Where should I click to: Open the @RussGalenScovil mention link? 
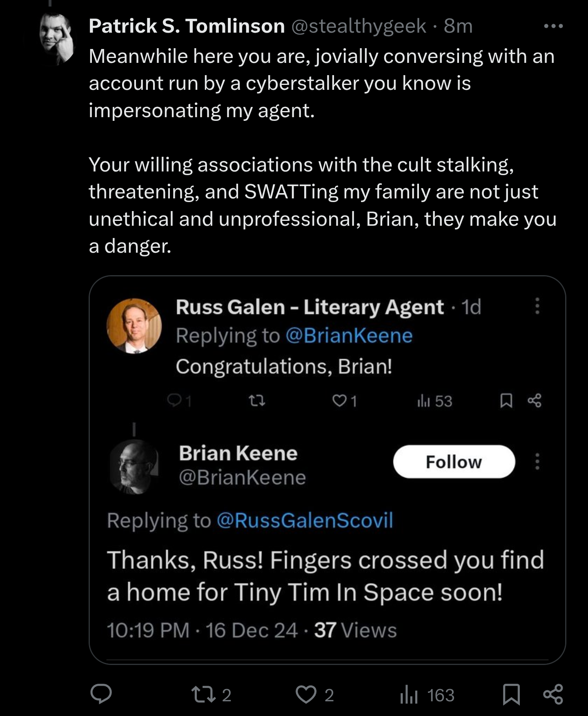click(305, 520)
